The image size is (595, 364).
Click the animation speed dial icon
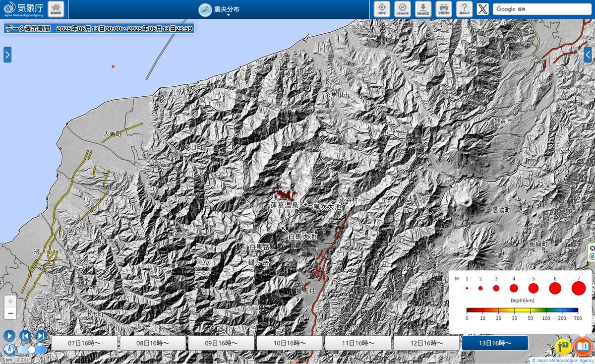coord(9,349)
